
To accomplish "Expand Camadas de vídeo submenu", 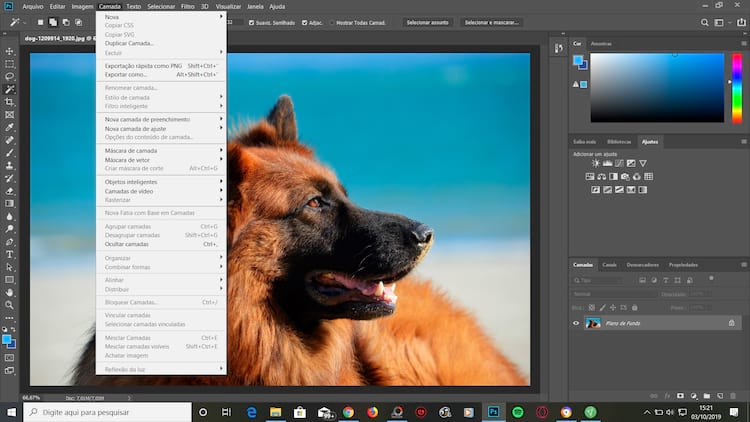I will click(161, 191).
